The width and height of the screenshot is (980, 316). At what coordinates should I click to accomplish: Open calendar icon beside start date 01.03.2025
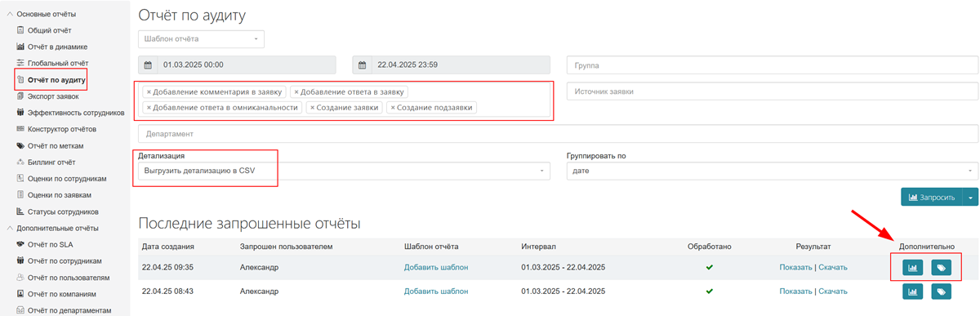148,65
